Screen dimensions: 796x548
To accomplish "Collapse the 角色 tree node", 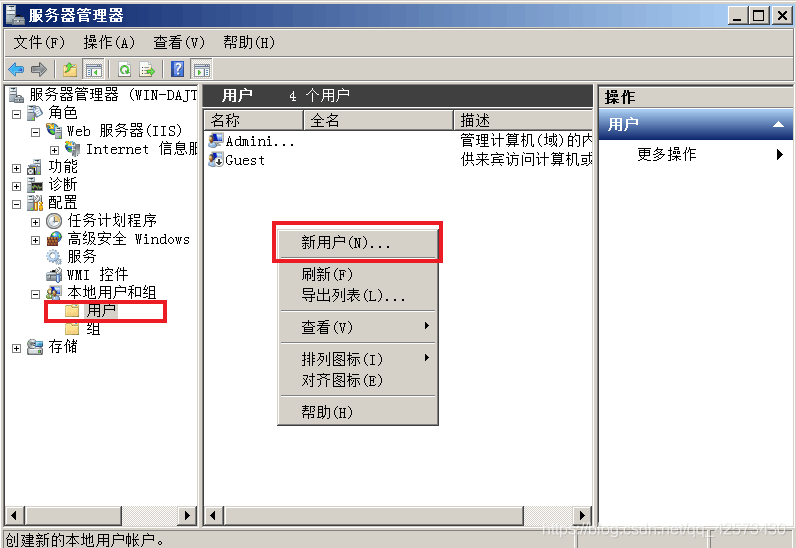I will [16, 113].
